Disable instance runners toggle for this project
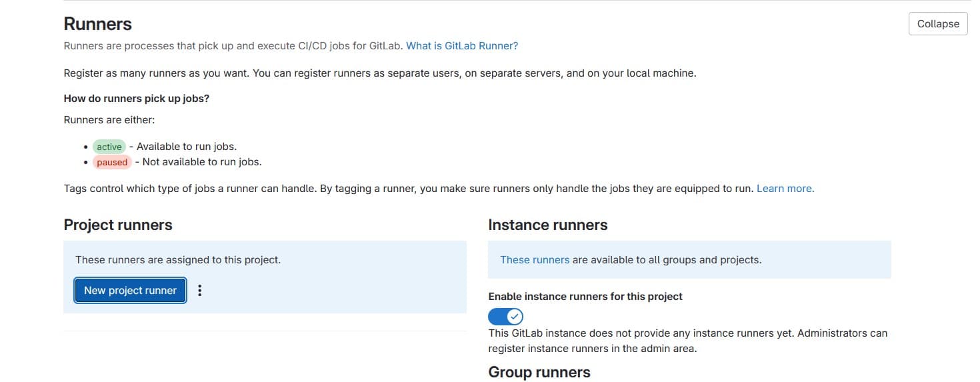 point(506,316)
